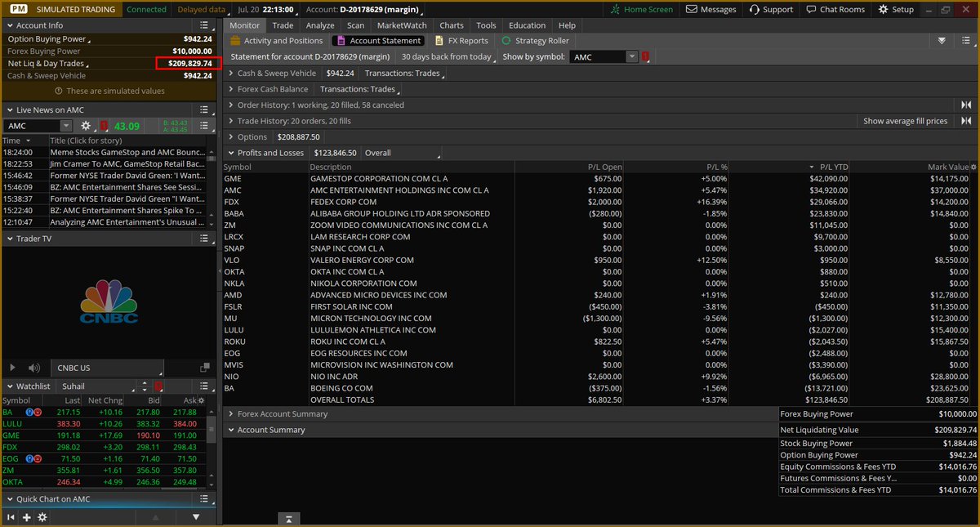Open Analyze main tab

319,25
